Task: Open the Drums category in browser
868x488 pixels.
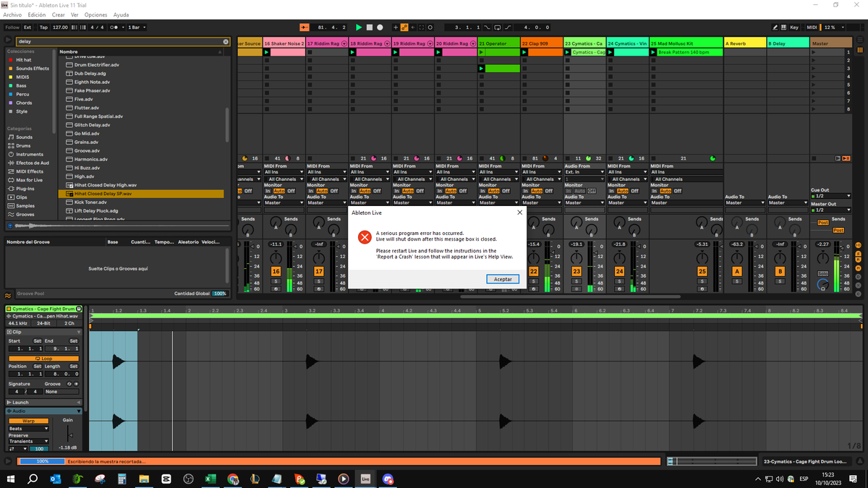Action: click(24, 145)
